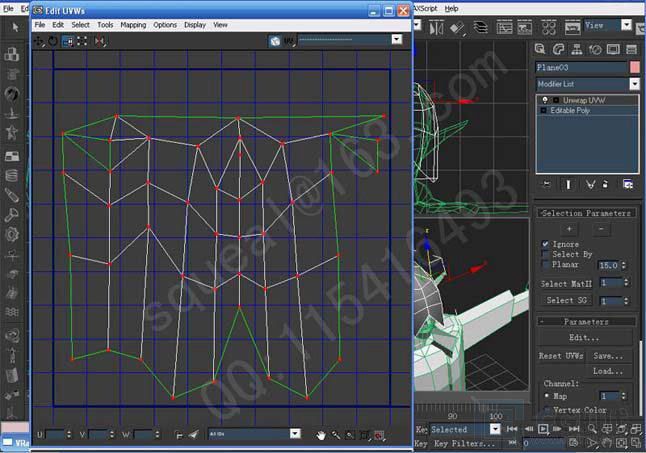This screenshot has height=453, width=646.
Task: Click the Edit... button in Parameters
Action: pyautogui.click(x=584, y=337)
